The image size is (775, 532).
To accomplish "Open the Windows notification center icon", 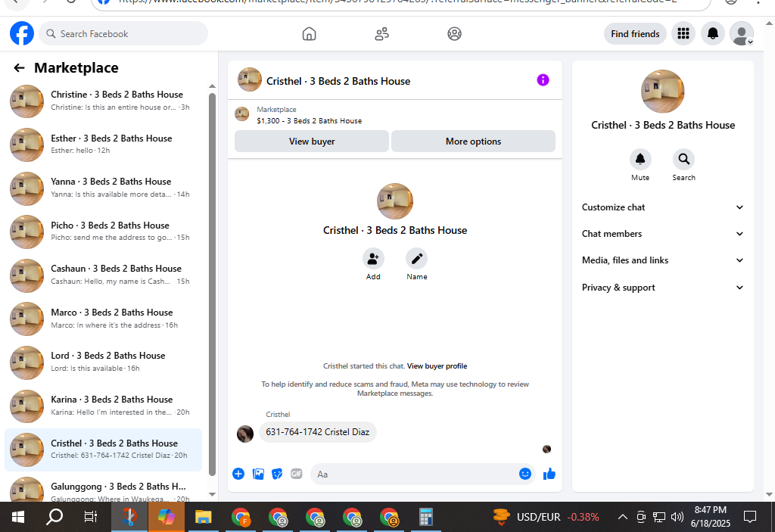I will pos(750,517).
